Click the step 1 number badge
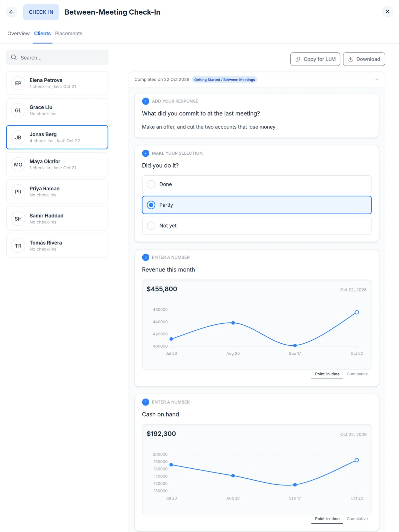The width and height of the screenshot is (399, 532). pyautogui.click(x=146, y=101)
